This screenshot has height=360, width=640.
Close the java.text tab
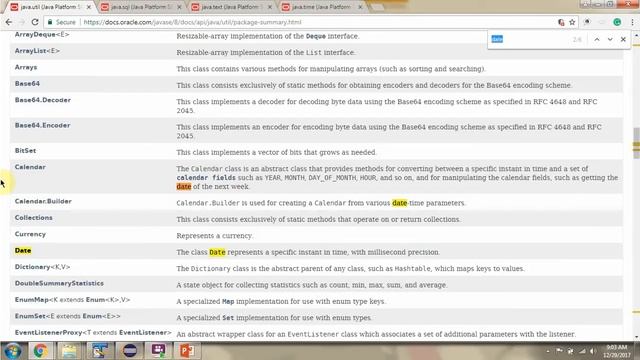(270, 7)
